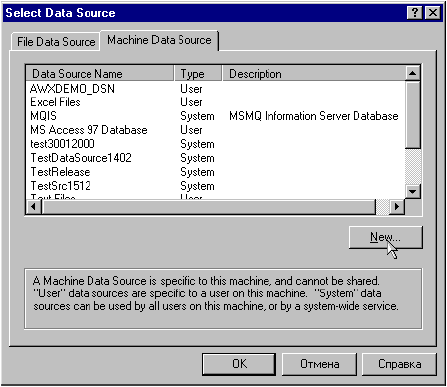Click the horizontal scrollbar left arrow
Image resolution: width=447 pixels, height=387 pixels.
point(34,207)
